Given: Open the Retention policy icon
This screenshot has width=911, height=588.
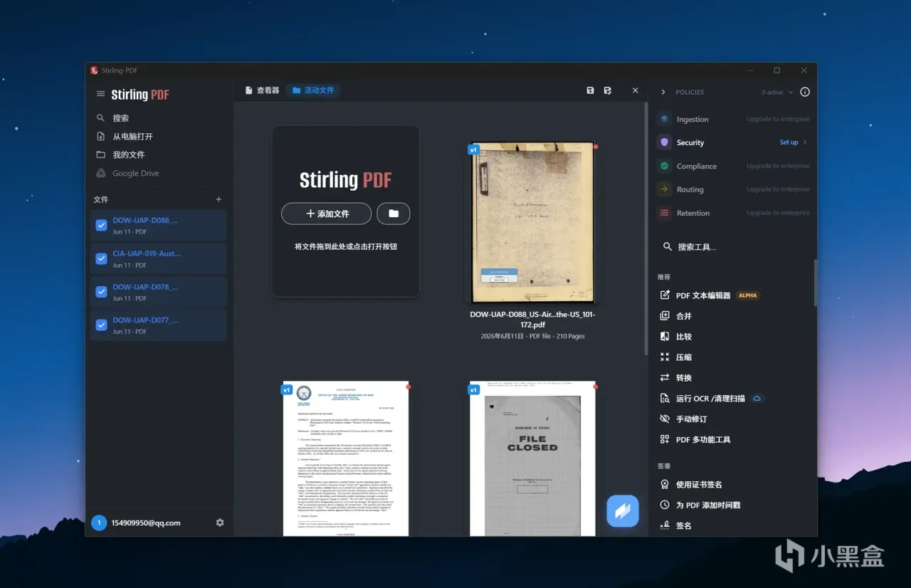Looking at the screenshot, I should coord(664,213).
